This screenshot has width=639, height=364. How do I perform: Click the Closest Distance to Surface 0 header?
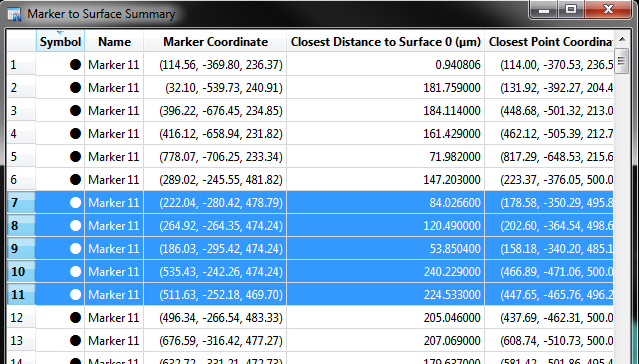point(386,41)
